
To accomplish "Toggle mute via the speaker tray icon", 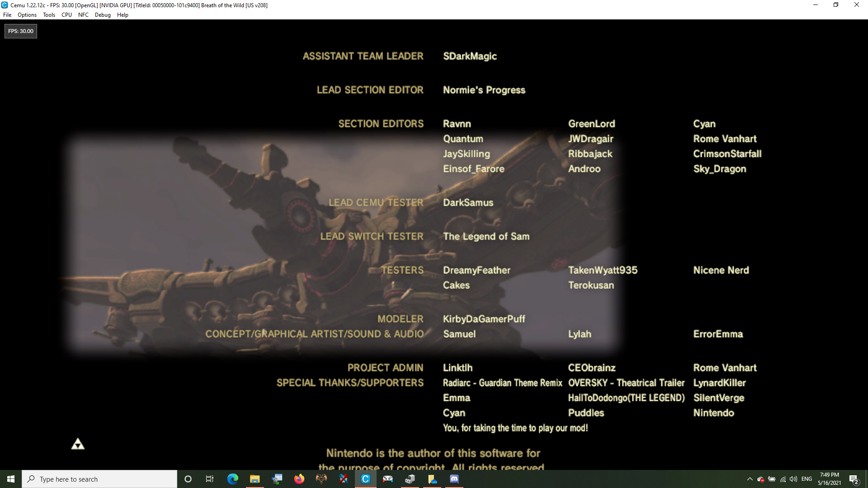I will pyautogui.click(x=793, y=479).
